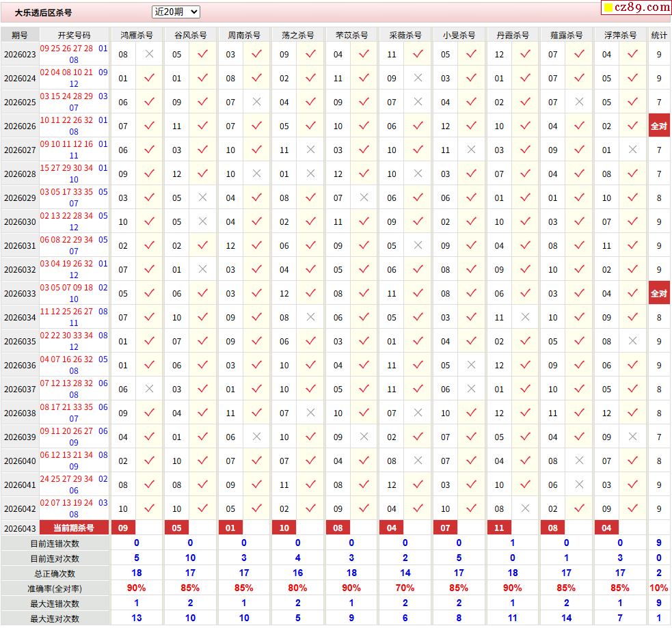Click the cross mark for 谷风杀号 in row 2026029

tap(202, 197)
